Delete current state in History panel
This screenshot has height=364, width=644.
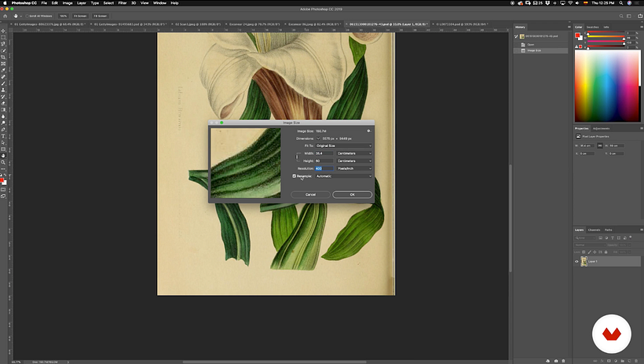563,361
